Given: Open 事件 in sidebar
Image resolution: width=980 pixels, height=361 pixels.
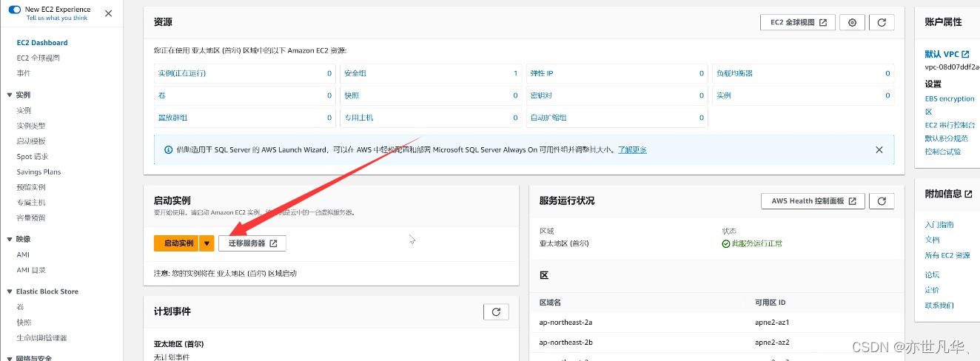Looking at the screenshot, I should coord(24,73).
